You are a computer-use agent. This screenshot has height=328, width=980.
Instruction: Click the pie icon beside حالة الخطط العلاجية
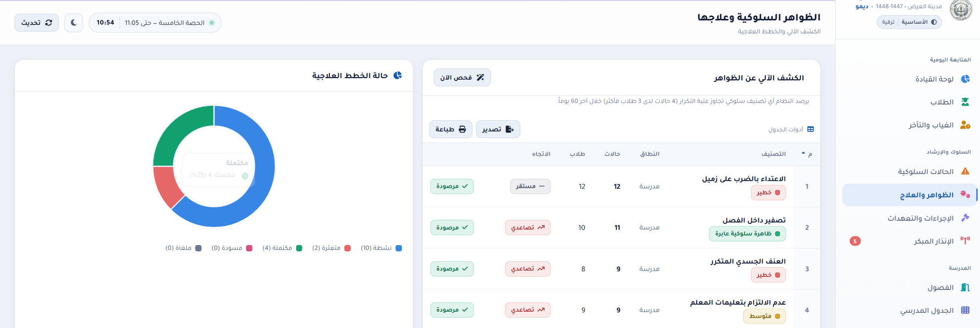398,76
